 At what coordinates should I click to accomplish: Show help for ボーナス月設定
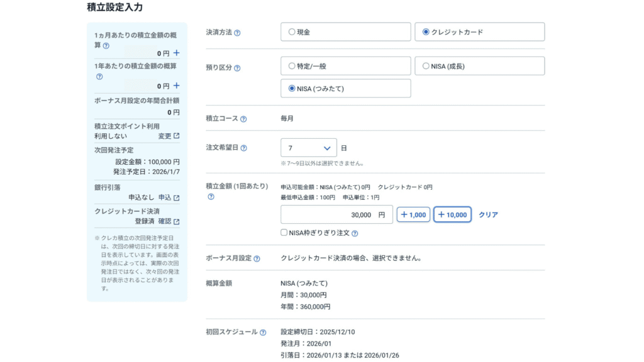tap(257, 258)
